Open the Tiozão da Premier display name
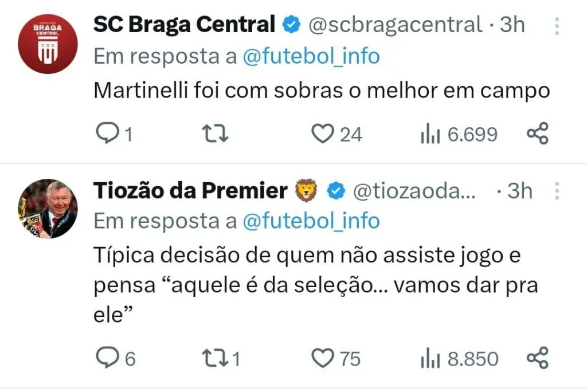587x392 pixels. click(x=190, y=191)
